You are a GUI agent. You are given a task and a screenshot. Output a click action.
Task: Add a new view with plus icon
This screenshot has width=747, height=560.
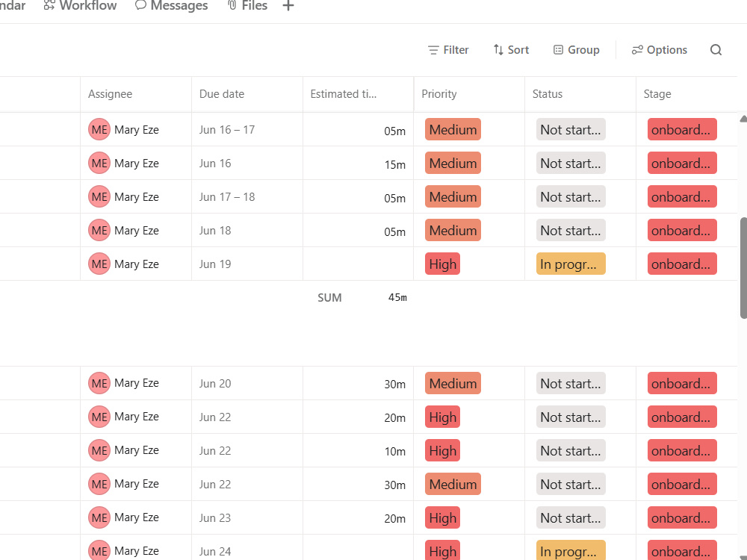coord(288,6)
